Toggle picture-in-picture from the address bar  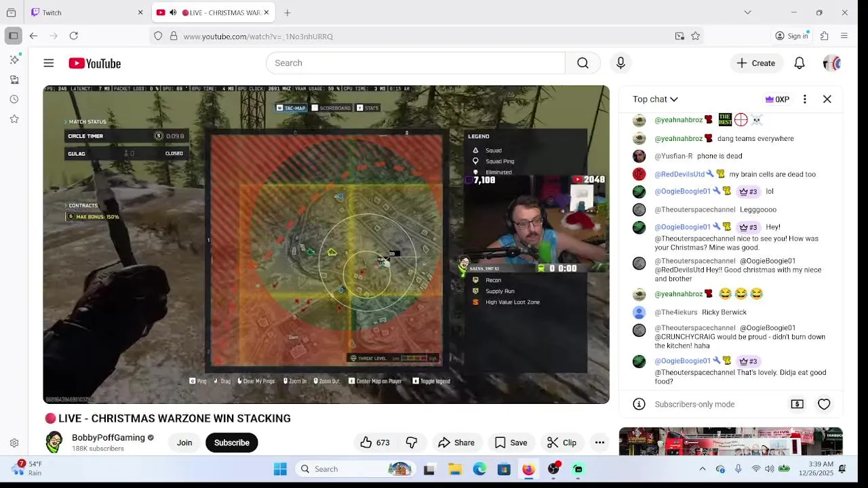point(679,36)
